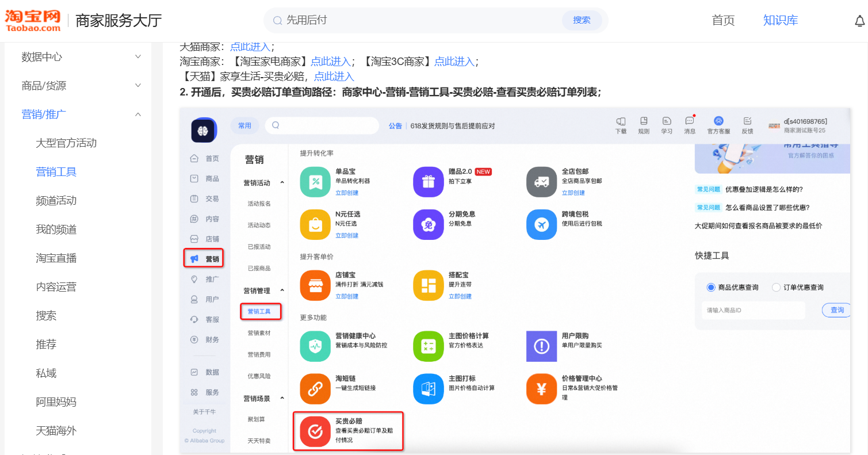868x455 pixels.
Task: Collapse the 营销管理 group arrow
Action: pyautogui.click(x=282, y=290)
